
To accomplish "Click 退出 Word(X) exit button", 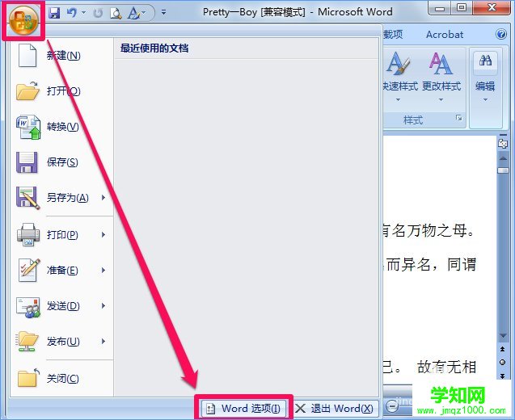I will (335, 409).
